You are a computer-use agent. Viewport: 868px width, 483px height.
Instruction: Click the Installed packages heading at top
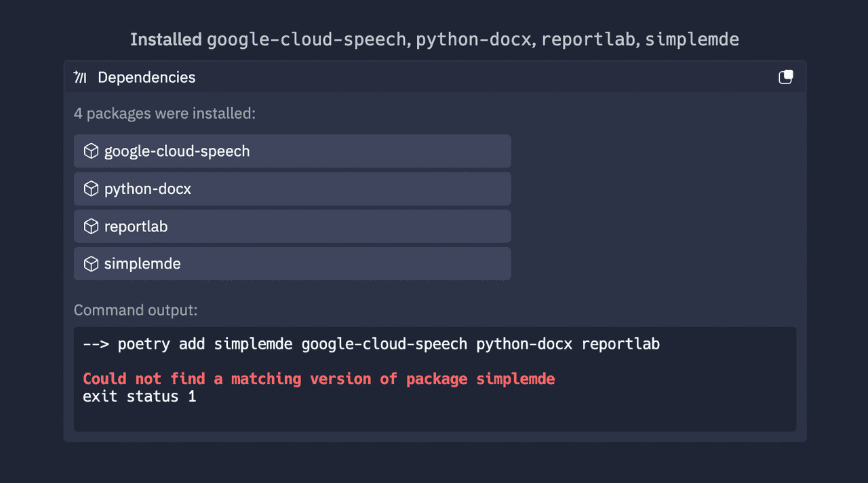click(x=435, y=39)
